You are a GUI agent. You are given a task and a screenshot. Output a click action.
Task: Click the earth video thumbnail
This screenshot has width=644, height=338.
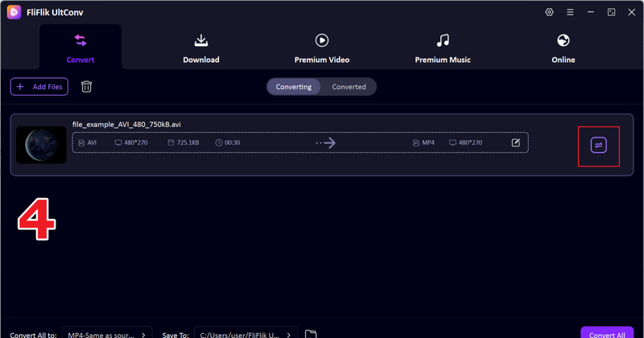(41, 145)
